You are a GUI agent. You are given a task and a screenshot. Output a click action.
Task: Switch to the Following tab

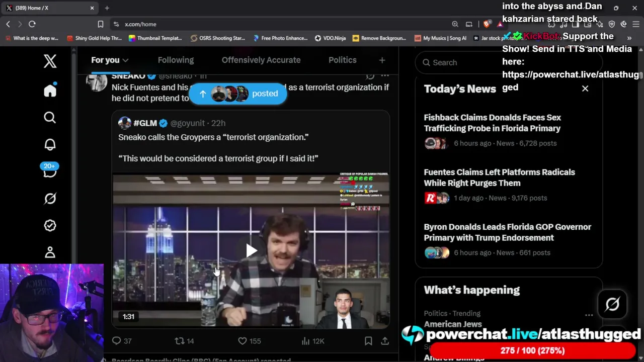point(176,60)
